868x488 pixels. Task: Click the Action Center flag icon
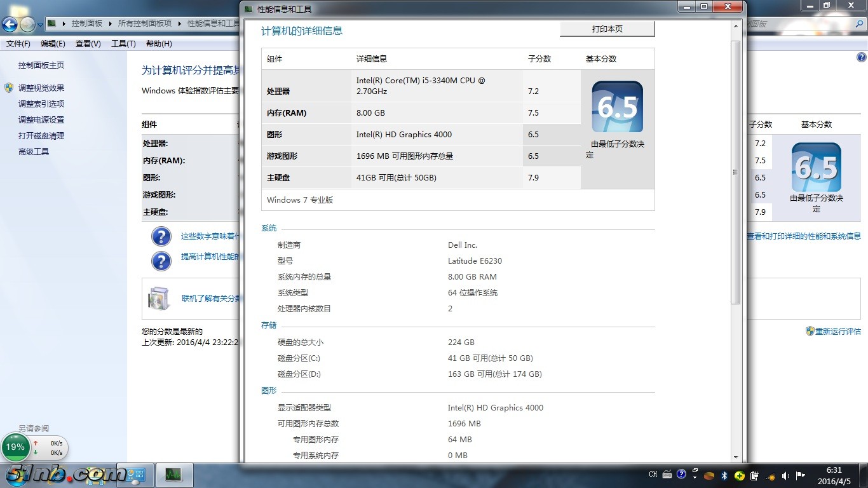801,475
